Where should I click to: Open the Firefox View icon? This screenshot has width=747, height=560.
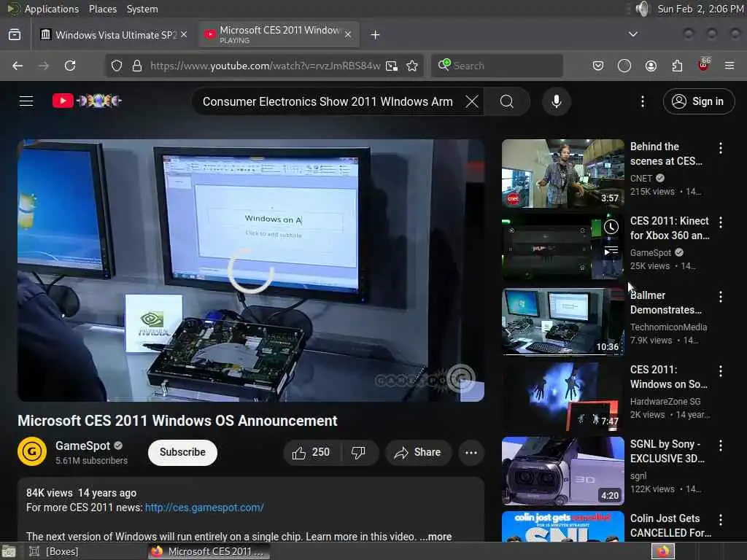point(15,34)
